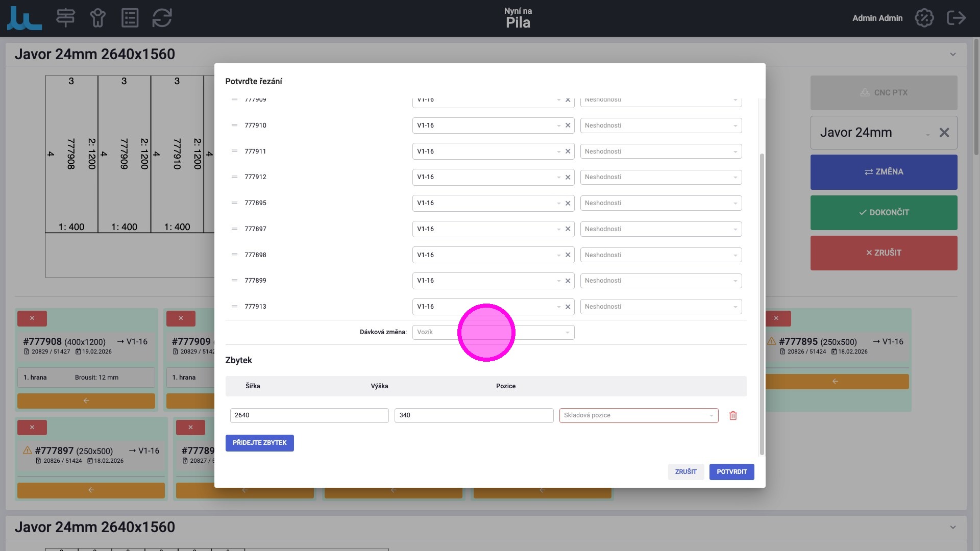Click the Potvrdit button
980x551 pixels.
pyautogui.click(x=731, y=472)
